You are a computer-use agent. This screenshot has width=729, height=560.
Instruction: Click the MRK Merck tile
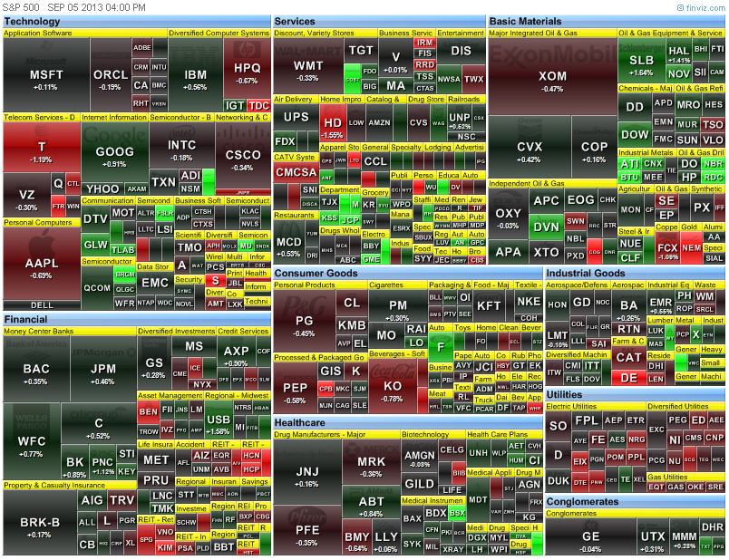coord(371,462)
